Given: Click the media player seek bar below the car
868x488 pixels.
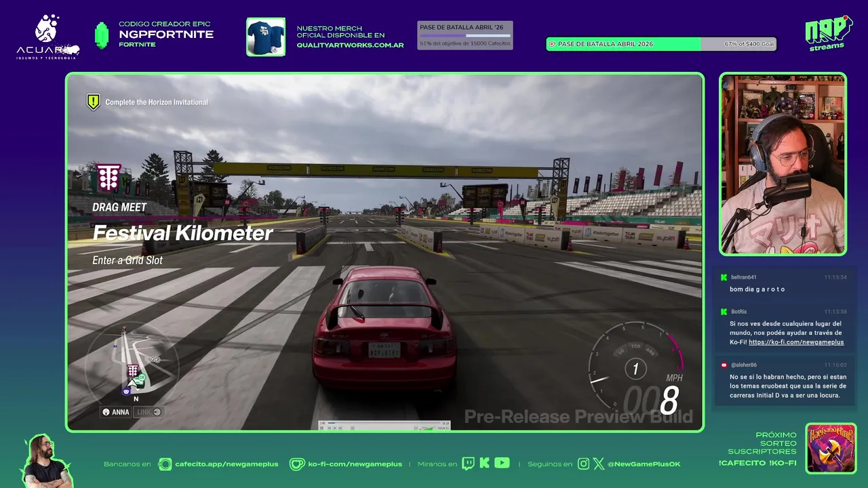Looking at the screenshot, I should [x=384, y=423].
